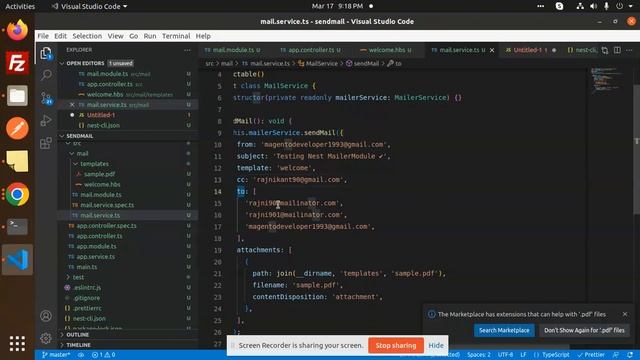This screenshot has height=360, width=640.
Task: Click the split editor right icon
Action: pos(617,50)
